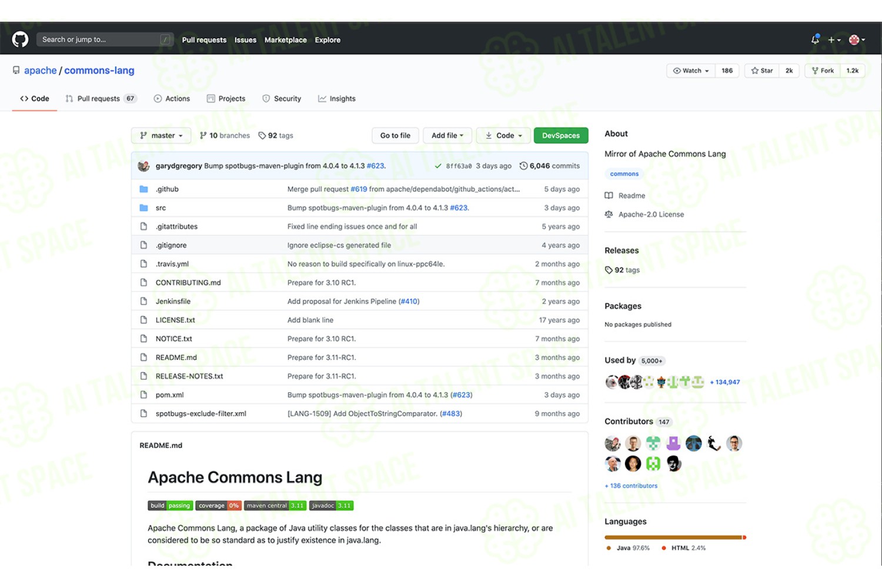Viewport: 882px width, 588px height.
Task: Click the Watch count 186
Action: pyautogui.click(x=727, y=71)
